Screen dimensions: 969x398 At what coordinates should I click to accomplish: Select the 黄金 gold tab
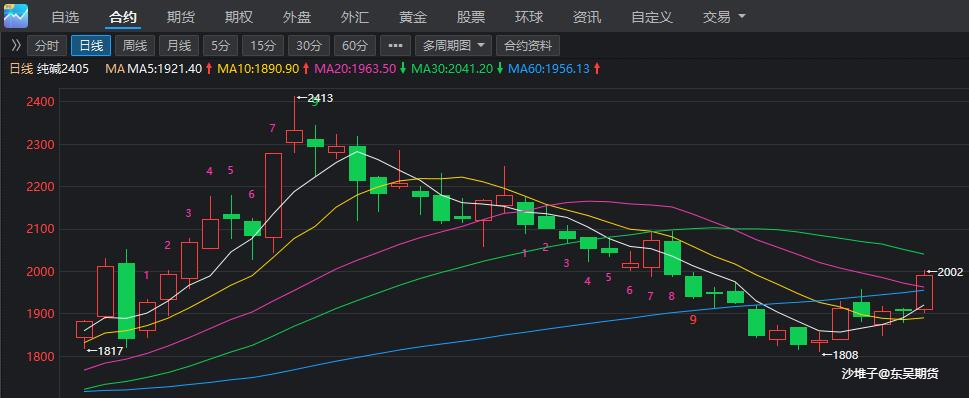tap(413, 17)
